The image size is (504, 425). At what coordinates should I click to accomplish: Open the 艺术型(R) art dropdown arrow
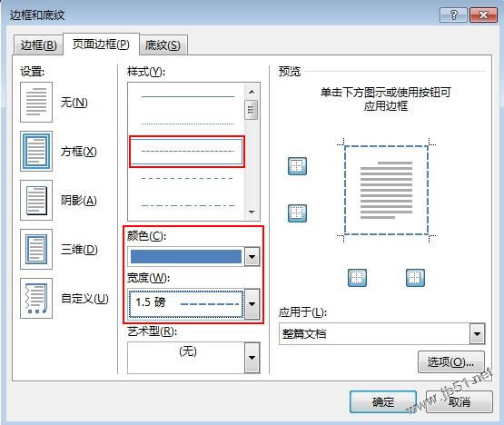click(252, 358)
